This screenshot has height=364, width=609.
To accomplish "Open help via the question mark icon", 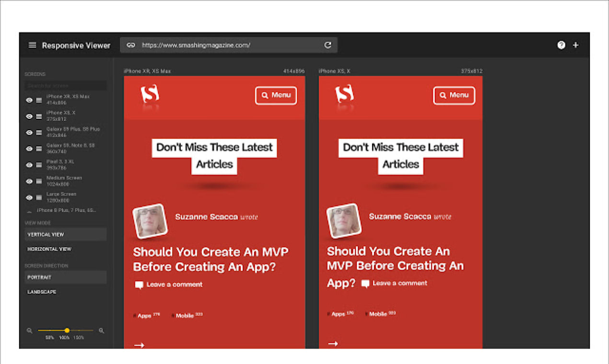I will point(561,45).
